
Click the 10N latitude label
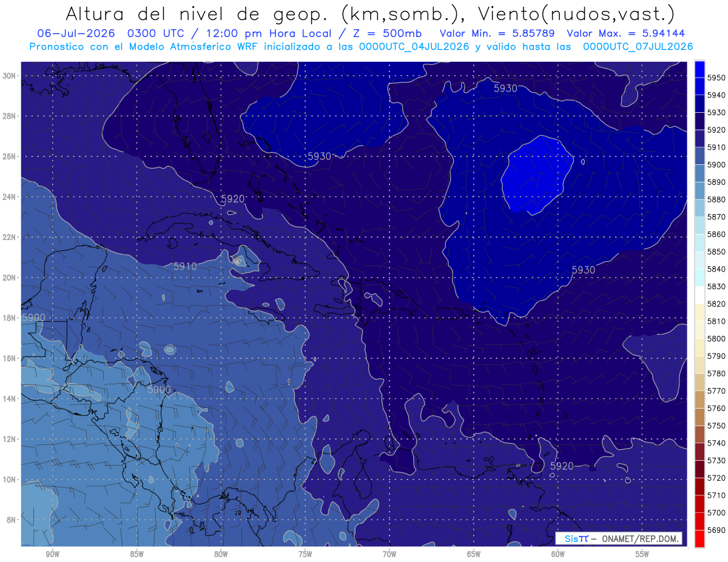tap(10, 480)
